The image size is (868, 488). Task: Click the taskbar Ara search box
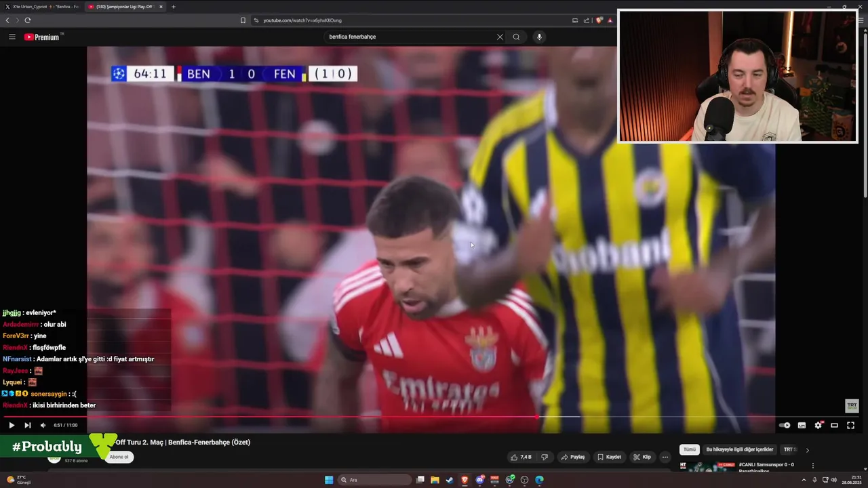375,480
